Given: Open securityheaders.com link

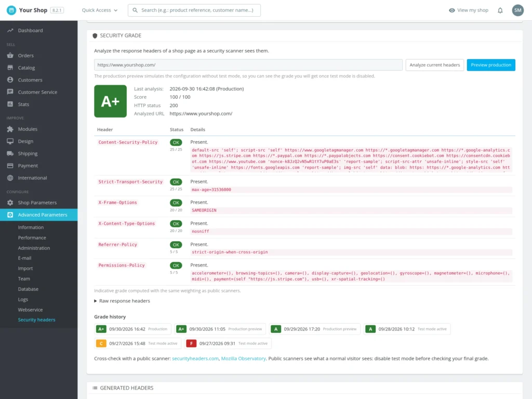Looking at the screenshot, I should (195, 358).
